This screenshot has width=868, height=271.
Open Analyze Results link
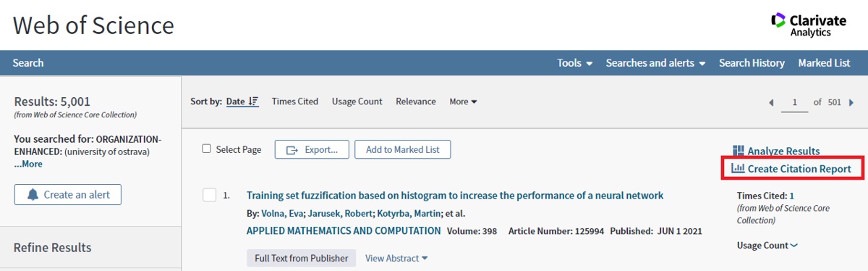pos(776,151)
